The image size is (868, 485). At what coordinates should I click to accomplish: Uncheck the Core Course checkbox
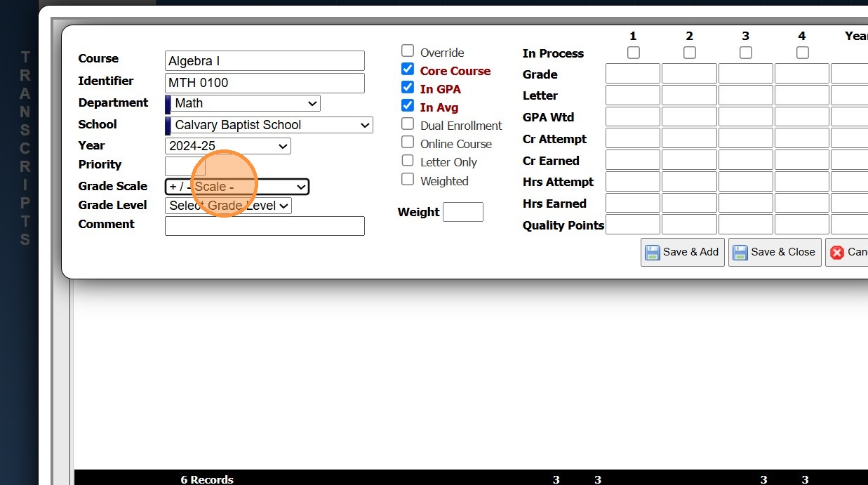tap(408, 69)
